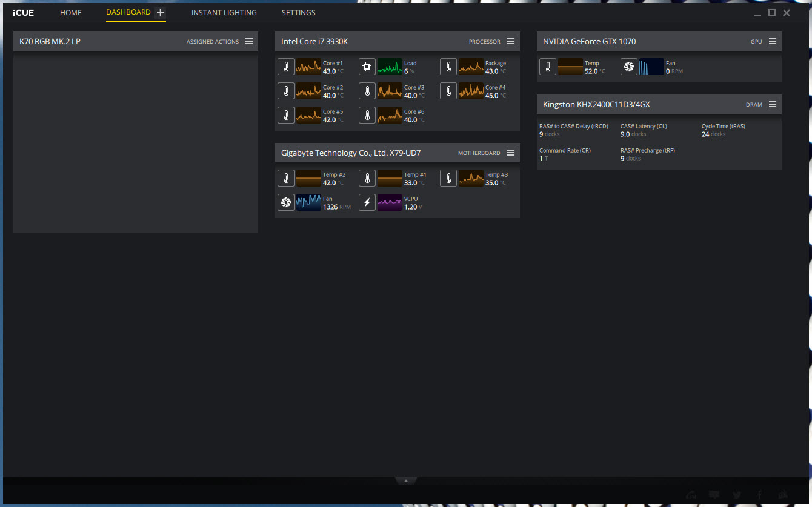Screen dimensions: 812x507
Task: Switch to INSTANT LIGHTING tab
Action: [x=224, y=13]
